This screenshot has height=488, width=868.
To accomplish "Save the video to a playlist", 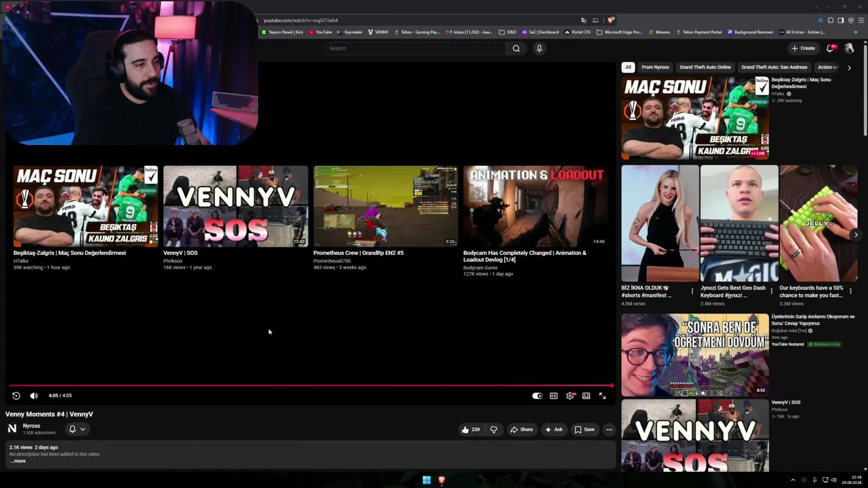I will coord(585,430).
